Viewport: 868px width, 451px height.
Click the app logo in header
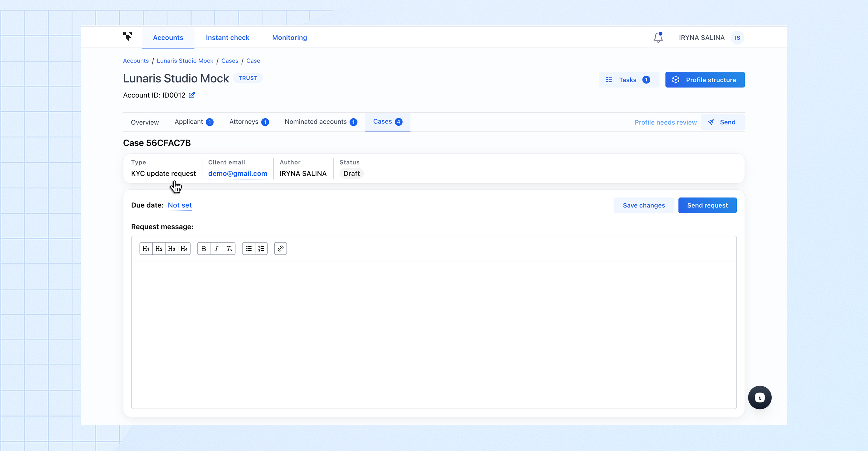127,36
